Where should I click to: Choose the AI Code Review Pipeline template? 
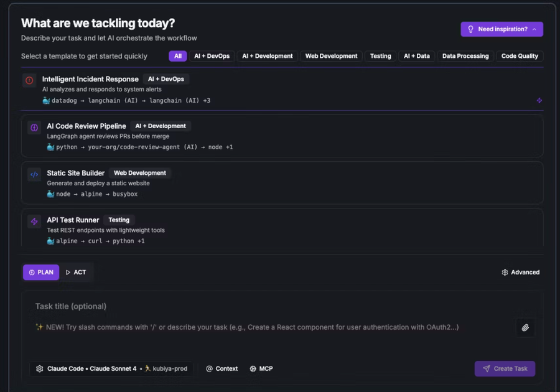pos(282,136)
